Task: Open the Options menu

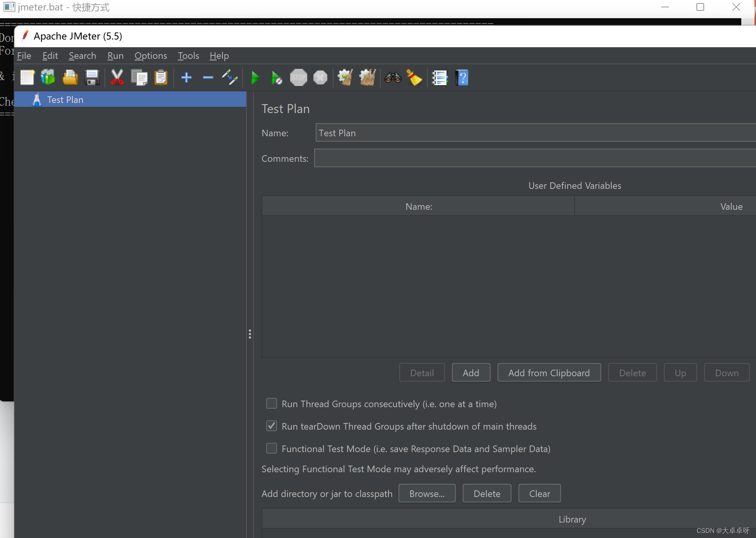Action: tap(151, 56)
